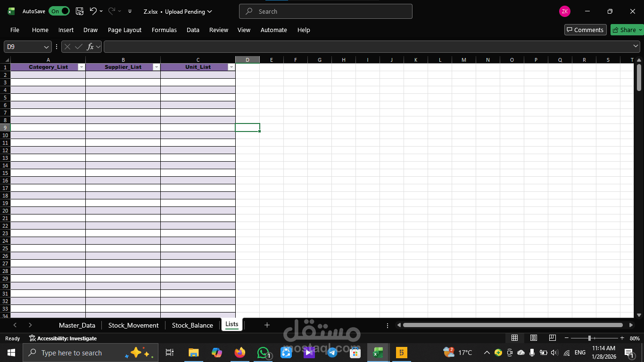Click the horizontal scrollbar thumb
Screen dimensions: 644x362
point(512,325)
